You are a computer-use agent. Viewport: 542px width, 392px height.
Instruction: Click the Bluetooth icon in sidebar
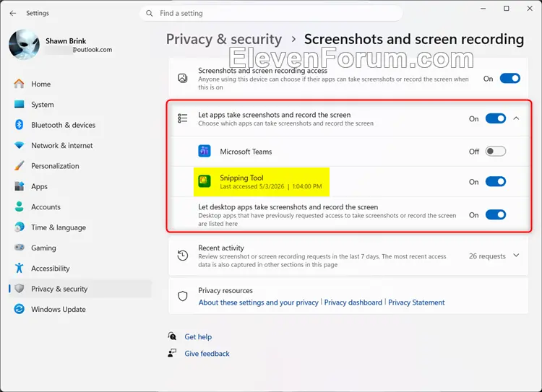coord(19,125)
